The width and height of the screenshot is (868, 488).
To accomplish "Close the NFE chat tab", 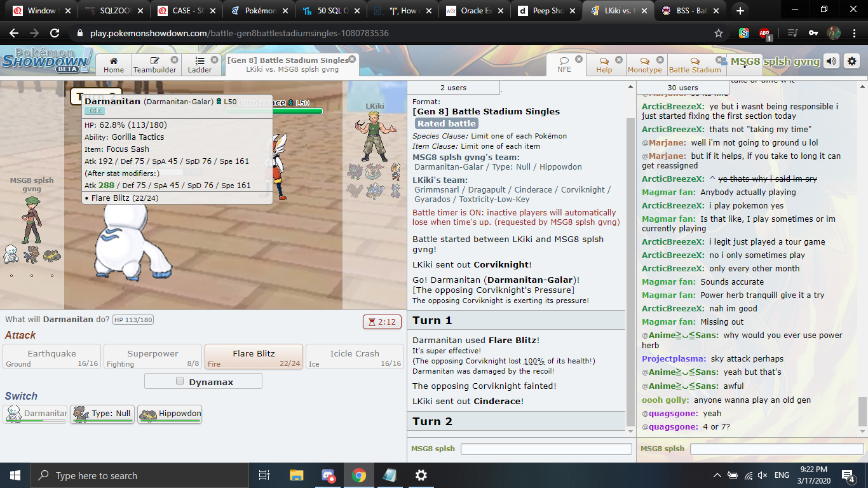I will [x=579, y=59].
